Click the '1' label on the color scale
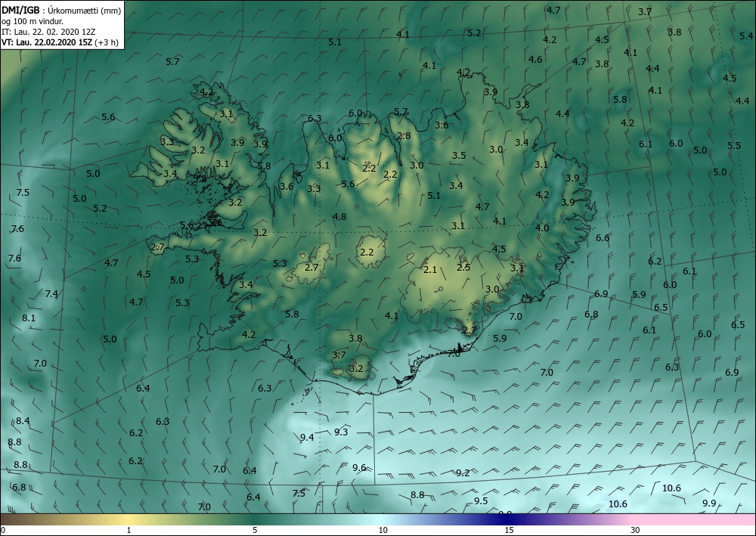 [x=129, y=530]
